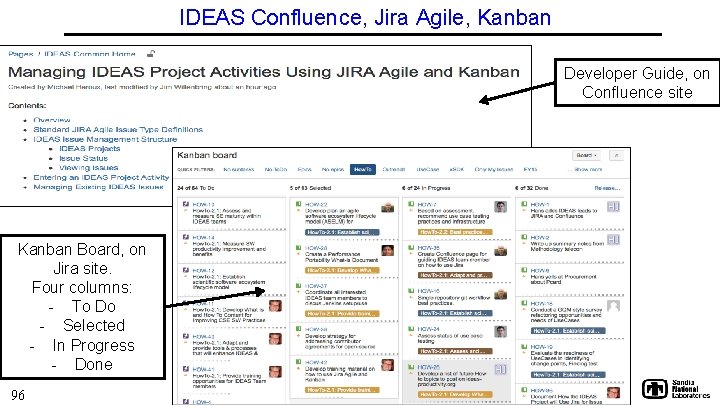Click the green story icon on card HOW-7

click(411, 204)
